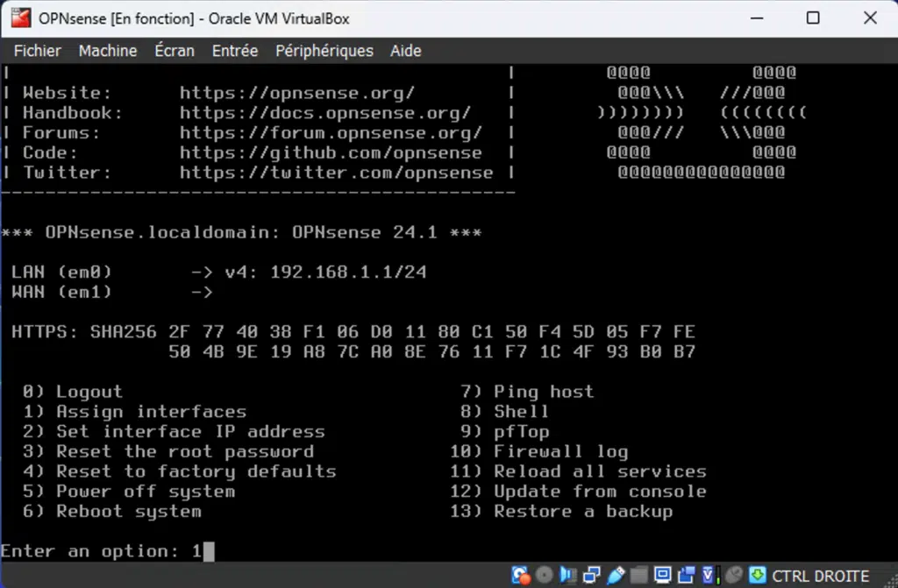Click option '5) Power off system'

coord(129,492)
